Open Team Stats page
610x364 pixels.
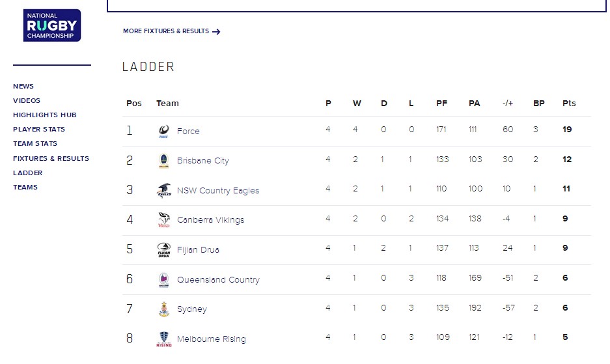coord(35,143)
